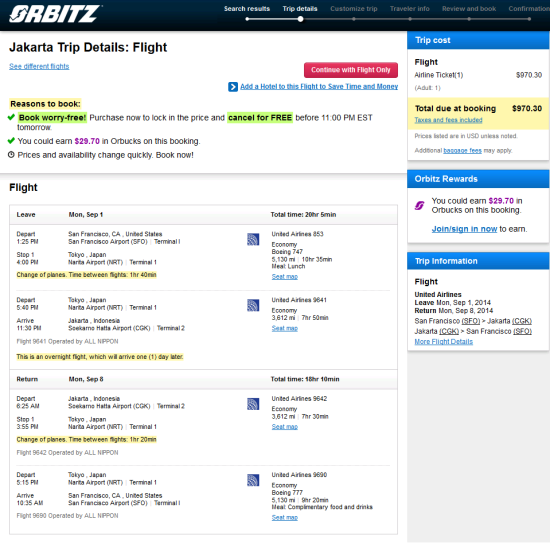Click the purple Orbucks rewards icon

tap(420, 205)
